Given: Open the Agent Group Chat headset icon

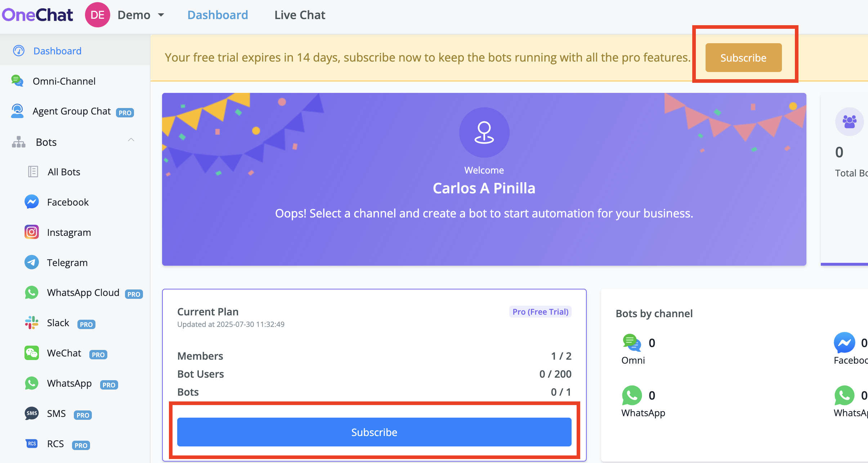Looking at the screenshot, I should tap(17, 111).
